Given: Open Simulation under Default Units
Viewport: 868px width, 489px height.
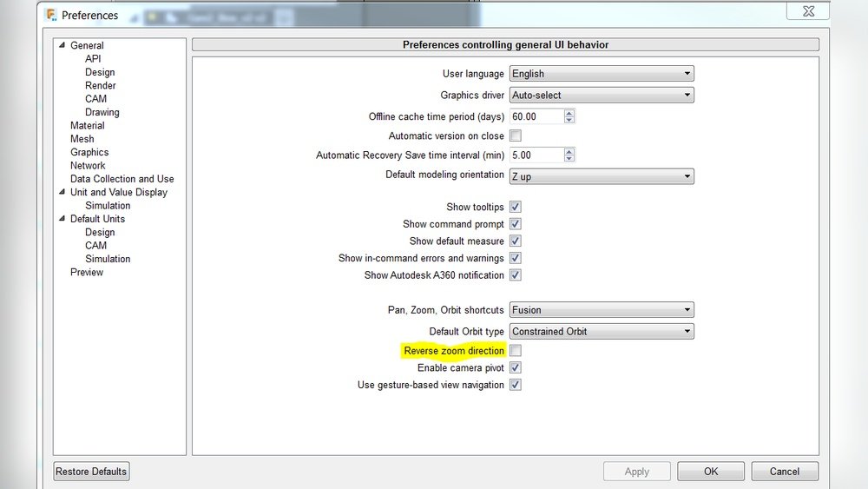Looking at the screenshot, I should point(108,259).
